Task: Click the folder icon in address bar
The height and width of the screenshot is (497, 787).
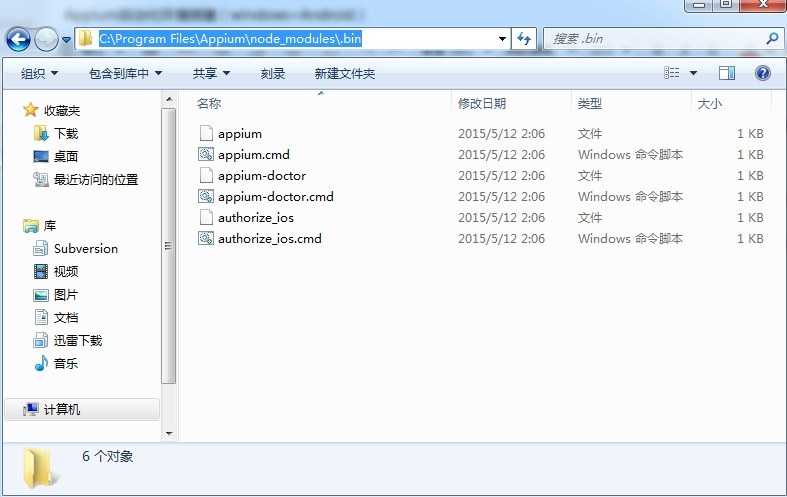Action: [86, 39]
